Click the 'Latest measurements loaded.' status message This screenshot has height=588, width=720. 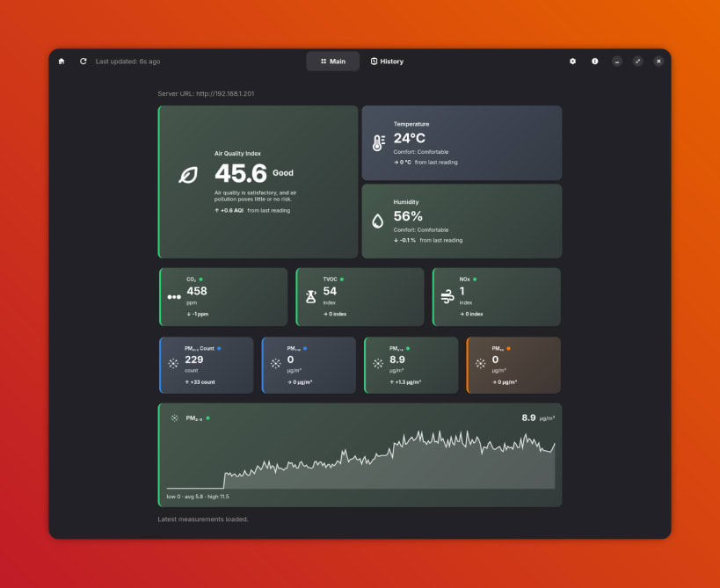coord(203,519)
